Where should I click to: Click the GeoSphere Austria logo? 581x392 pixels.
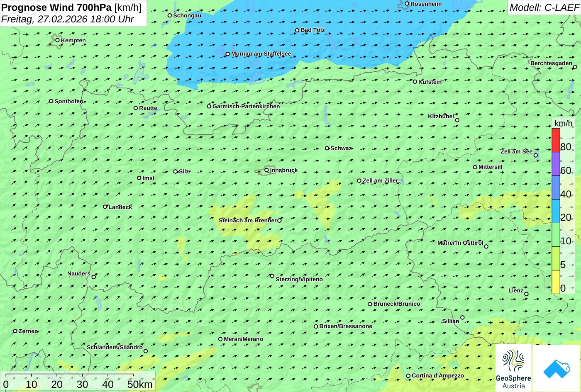point(513,368)
